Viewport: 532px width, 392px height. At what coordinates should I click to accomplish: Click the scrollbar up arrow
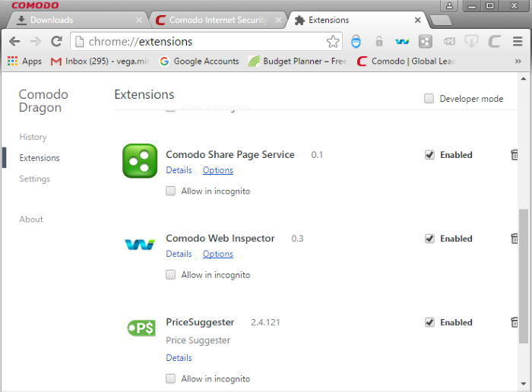523,79
